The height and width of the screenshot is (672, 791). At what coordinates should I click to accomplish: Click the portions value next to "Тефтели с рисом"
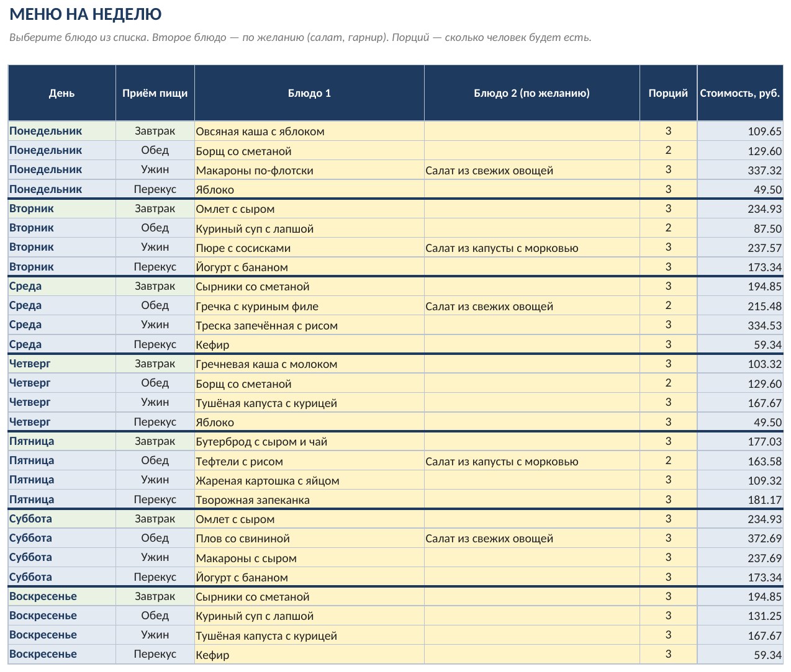[x=668, y=461]
